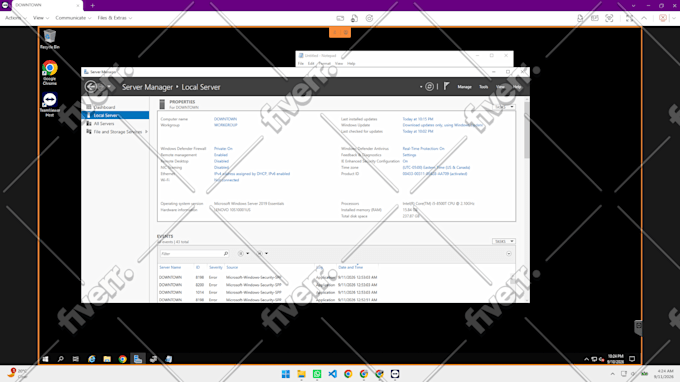Screen dimensions: 680x382
Task: Select Dashboard in the navigation pane
Action: click(x=104, y=107)
